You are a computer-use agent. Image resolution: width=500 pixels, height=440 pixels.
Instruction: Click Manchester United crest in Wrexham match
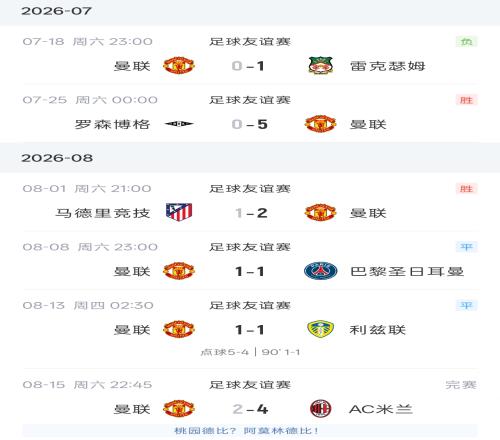click(179, 66)
